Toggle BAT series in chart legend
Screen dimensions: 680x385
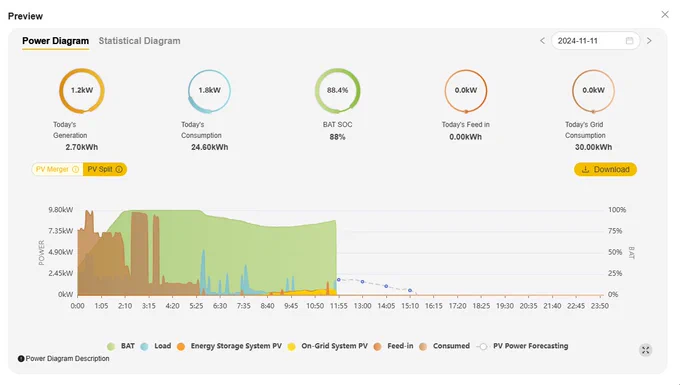pyautogui.click(x=121, y=346)
